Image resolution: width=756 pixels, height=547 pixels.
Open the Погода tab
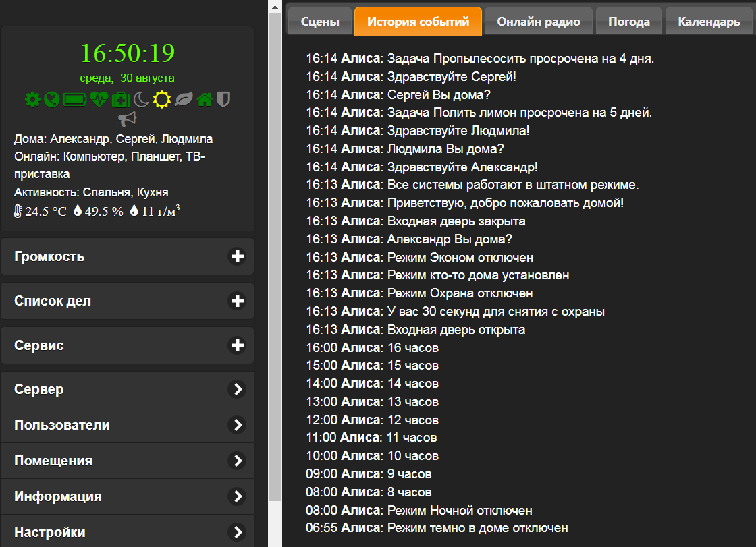pos(628,21)
